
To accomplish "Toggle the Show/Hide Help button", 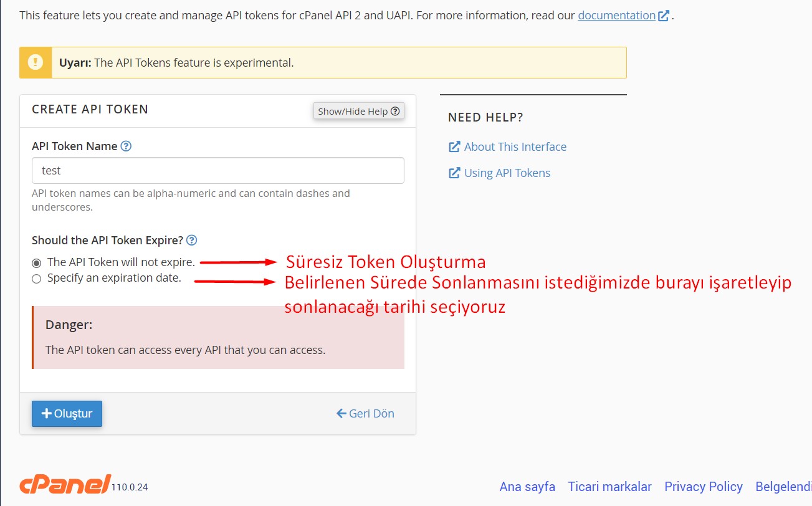I will [x=358, y=111].
